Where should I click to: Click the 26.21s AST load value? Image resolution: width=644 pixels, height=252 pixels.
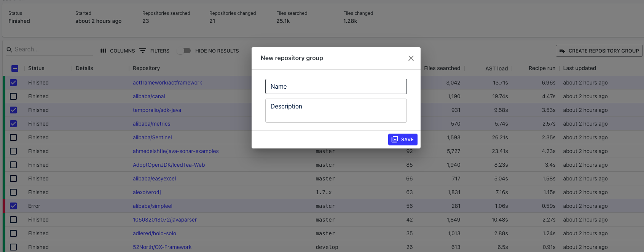click(500, 137)
